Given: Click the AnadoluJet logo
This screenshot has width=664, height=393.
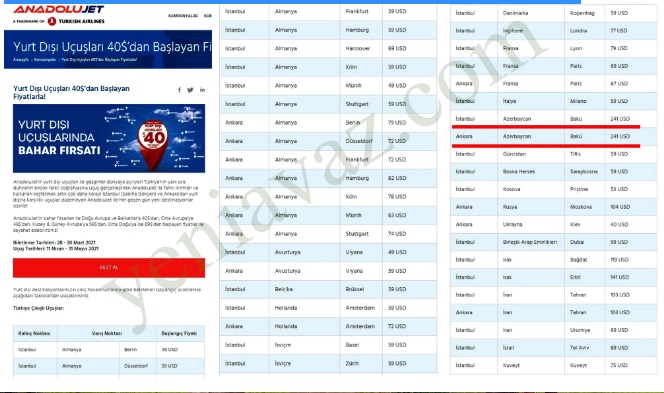Looking at the screenshot, I should tap(58, 9).
